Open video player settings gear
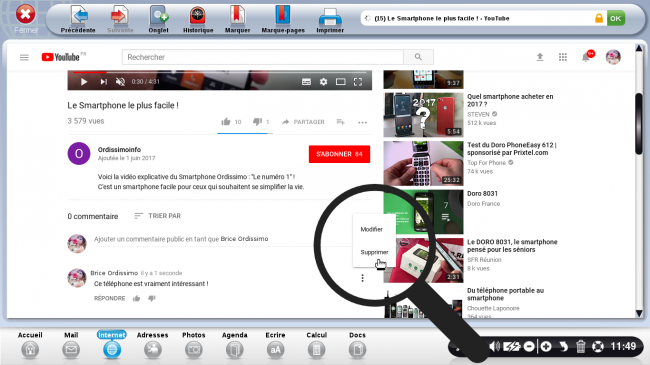 click(323, 82)
